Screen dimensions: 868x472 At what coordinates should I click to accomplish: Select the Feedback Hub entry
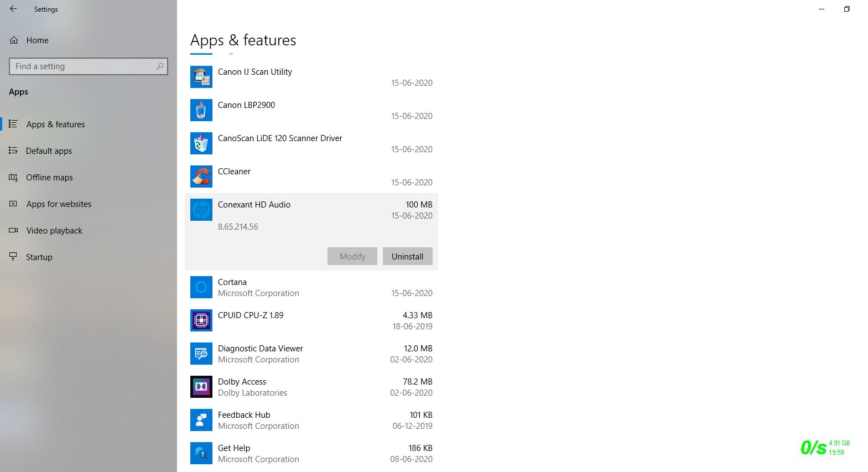pyautogui.click(x=311, y=420)
